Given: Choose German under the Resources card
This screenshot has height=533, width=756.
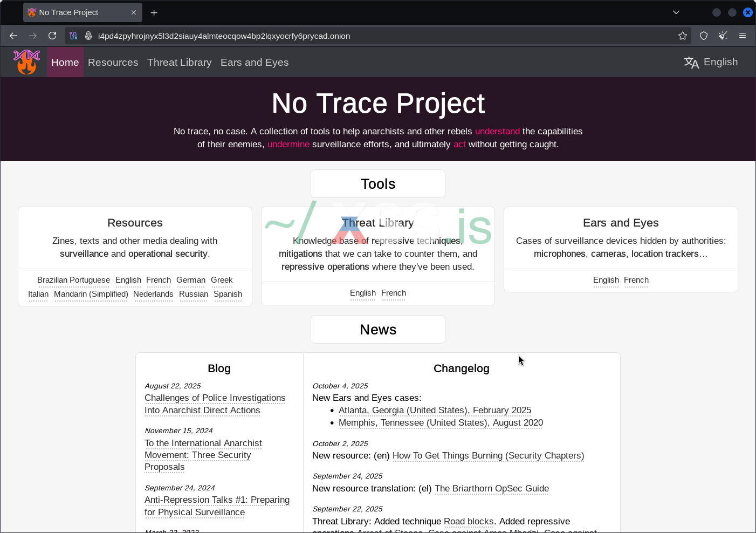Looking at the screenshot, I should point(191,280).
